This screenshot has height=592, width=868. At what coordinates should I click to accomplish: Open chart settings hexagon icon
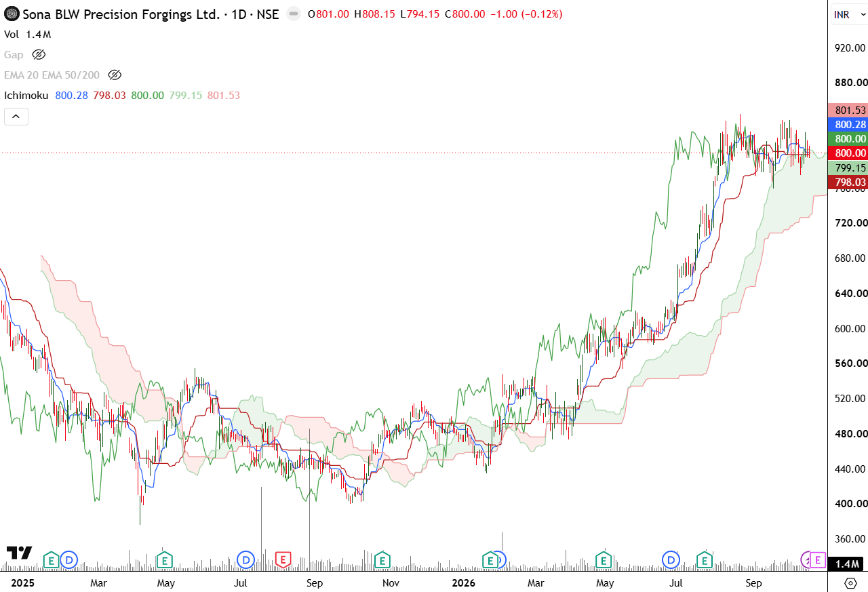(x=850, y=583)
